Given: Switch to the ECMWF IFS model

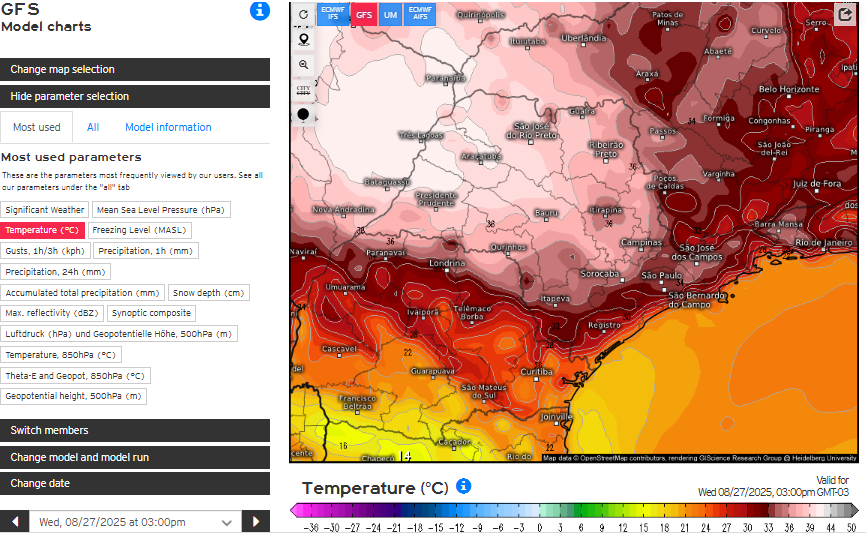Looking at the screenshot, I should tap(333, 14).
